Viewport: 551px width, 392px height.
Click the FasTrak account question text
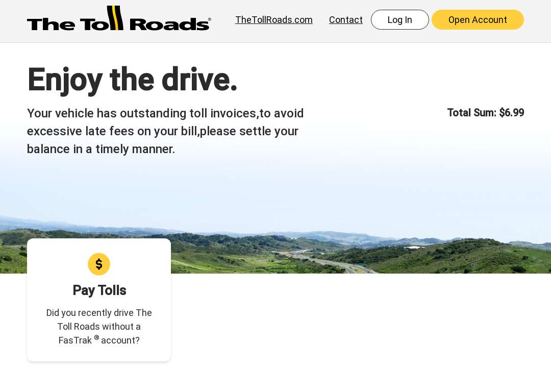coord(99,327)
